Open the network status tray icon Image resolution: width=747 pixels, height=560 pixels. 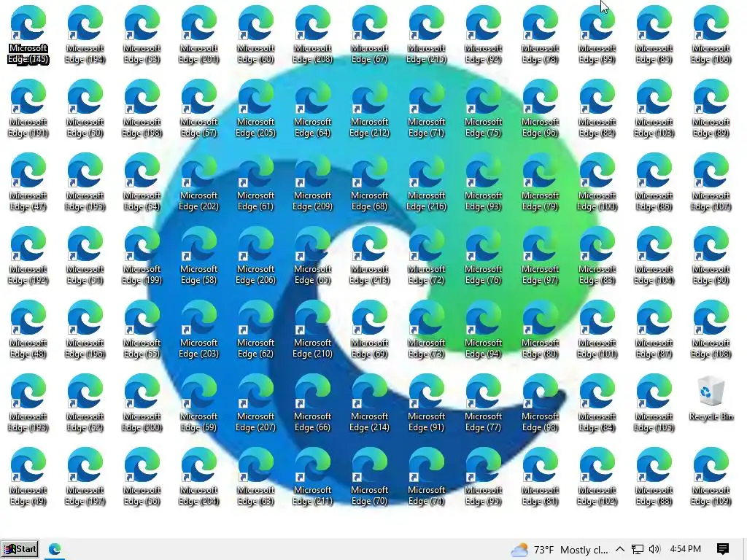click(x=637, y=550)
